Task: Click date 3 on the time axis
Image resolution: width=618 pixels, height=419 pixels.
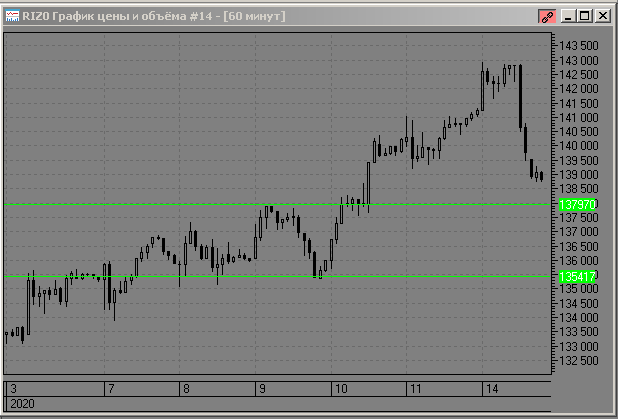Action: (x=13, y=389)
